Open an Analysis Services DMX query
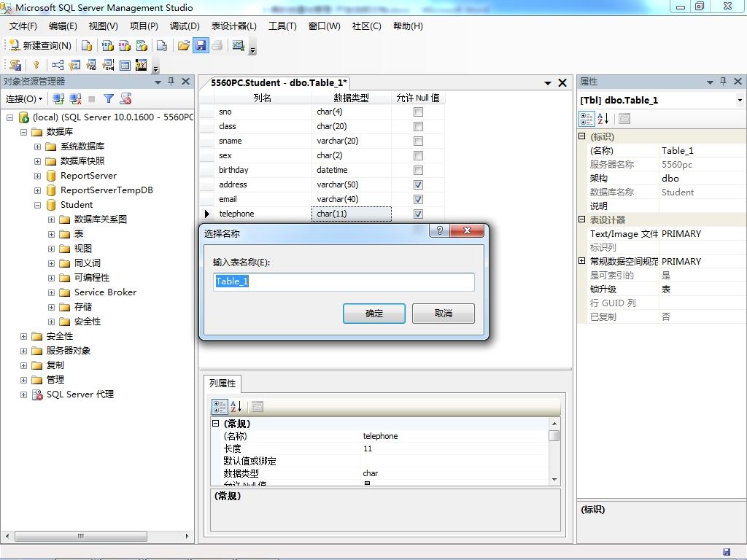Viewport: 747px width, 560px height. pyautogui.click(x=125, y=45)
